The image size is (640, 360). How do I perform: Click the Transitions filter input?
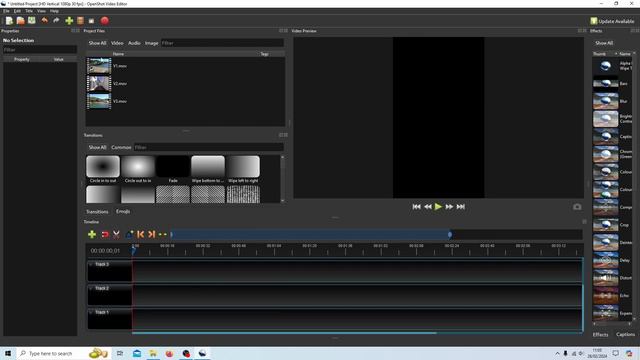coord(209,147)
